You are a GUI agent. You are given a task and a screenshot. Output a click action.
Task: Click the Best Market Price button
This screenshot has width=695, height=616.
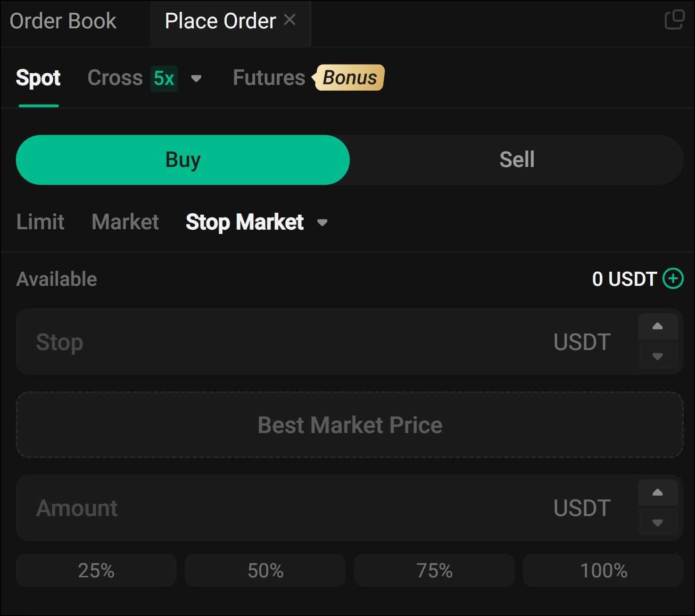tap(350, 425)
